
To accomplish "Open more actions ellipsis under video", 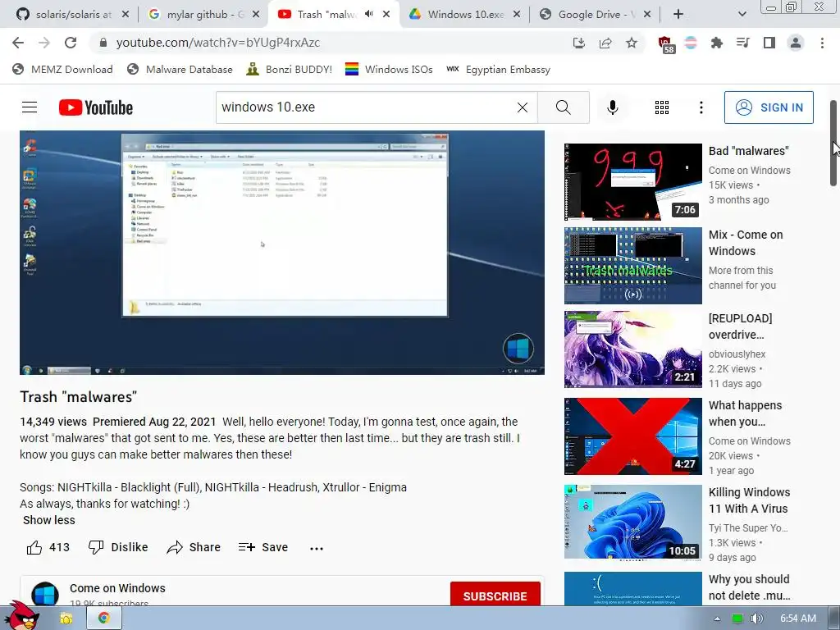I will [317, 548].
